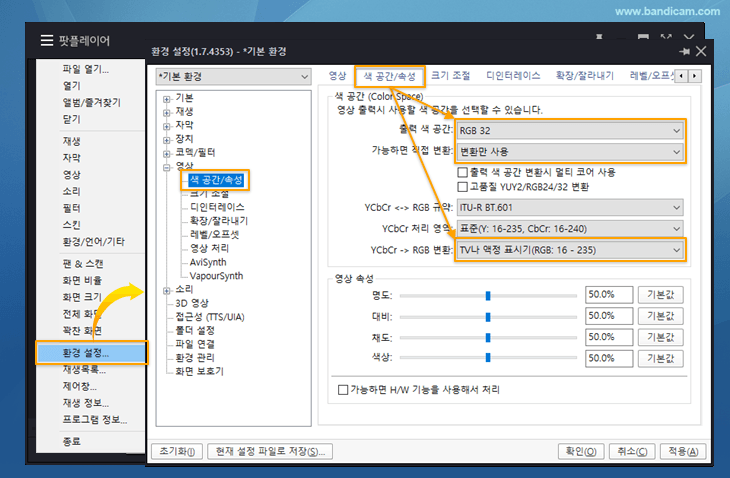Close the 환경 설정 dialog
730x478 pixels.
[x=701, y=51]
